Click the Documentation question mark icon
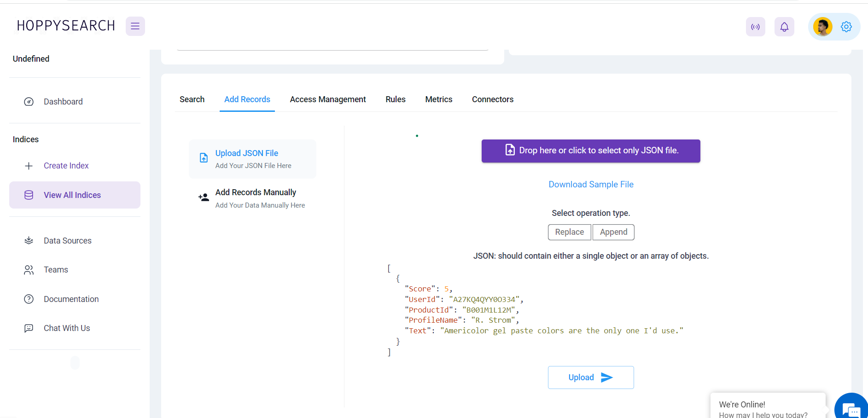Viewport: 868px width, 418px height. coord(29,299)
